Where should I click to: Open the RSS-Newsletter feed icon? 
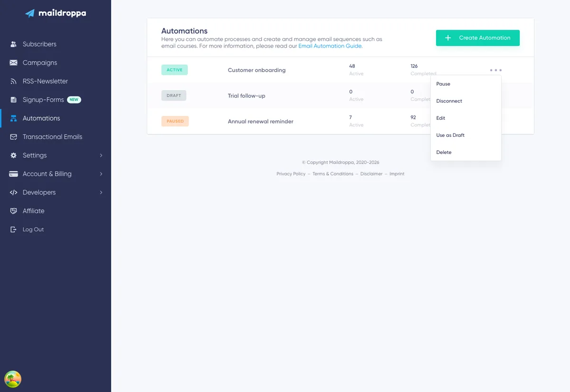coord(13,81)
